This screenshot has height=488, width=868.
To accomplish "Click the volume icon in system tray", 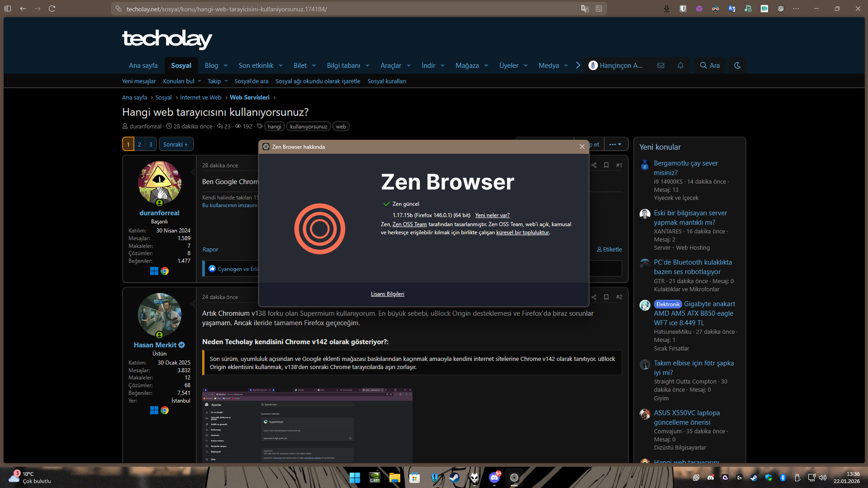I will (x=822, y=478).
